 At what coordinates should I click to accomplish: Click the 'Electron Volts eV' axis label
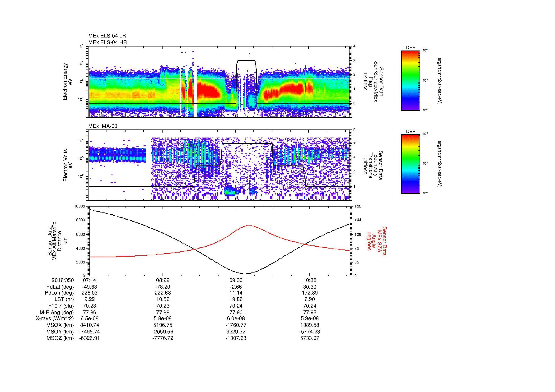[x=68, y=166]
